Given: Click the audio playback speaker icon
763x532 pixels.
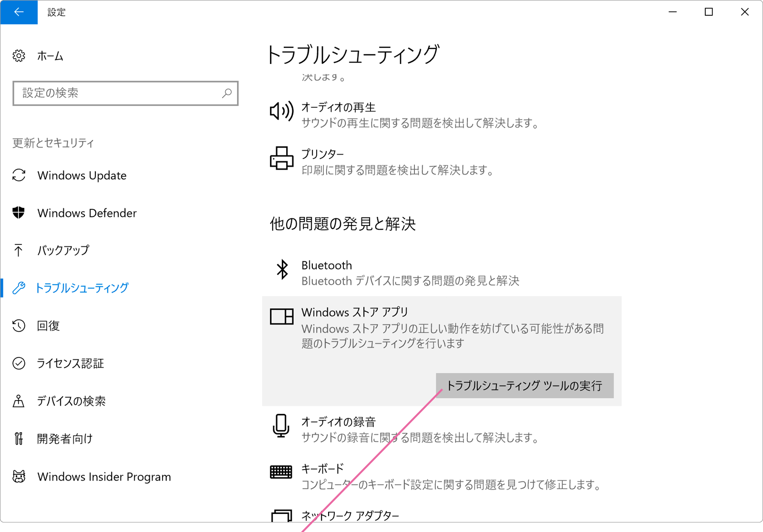Looking at the screenshot, I should tap(281, 112).
